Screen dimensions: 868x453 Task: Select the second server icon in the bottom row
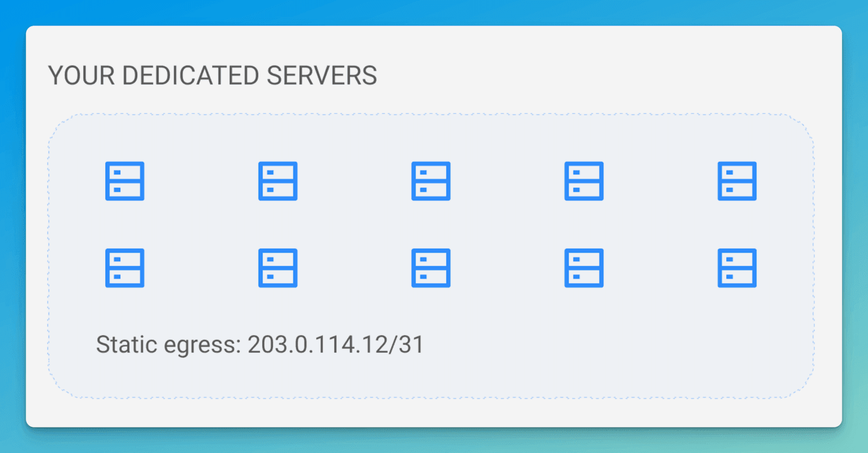278,268
